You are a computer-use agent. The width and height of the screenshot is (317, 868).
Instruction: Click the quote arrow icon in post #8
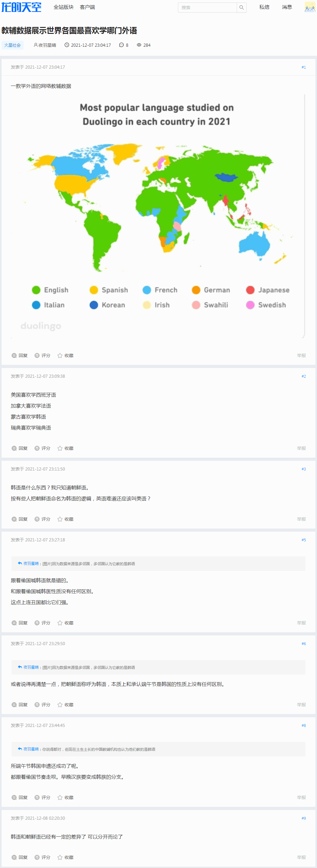point(20,749)
